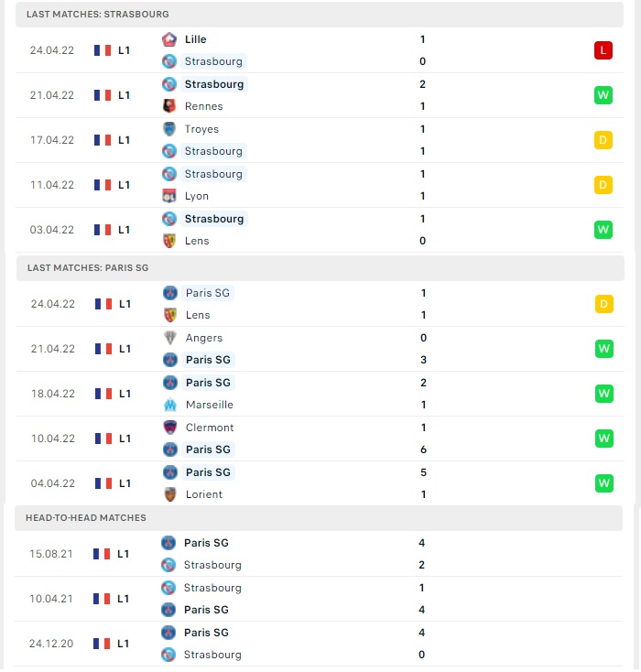The image size is (641, 672).
Task: Click the Angers club crest icon
Action: pyautogui.click(x=170, y=338)
